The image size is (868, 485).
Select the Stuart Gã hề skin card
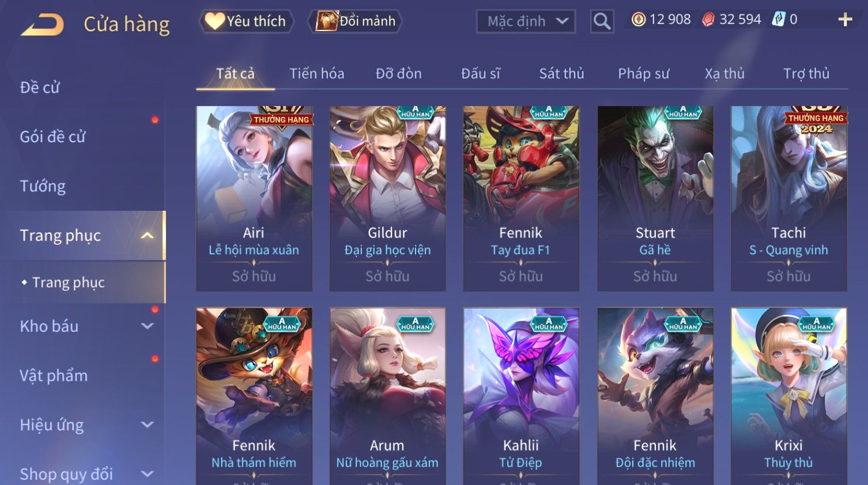(x=655, y=198)
